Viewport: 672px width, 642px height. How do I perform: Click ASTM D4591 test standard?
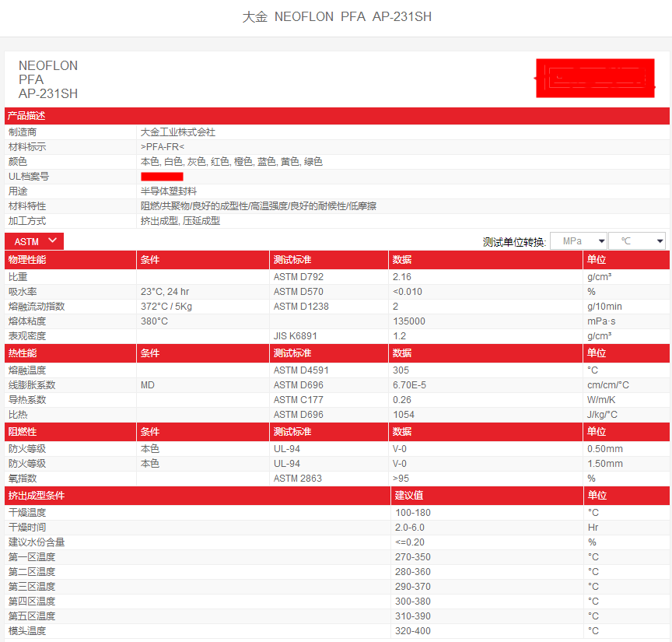[301, 370]
